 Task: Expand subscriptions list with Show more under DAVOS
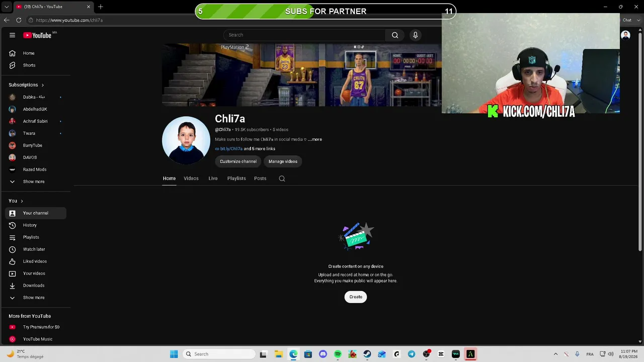35,182
